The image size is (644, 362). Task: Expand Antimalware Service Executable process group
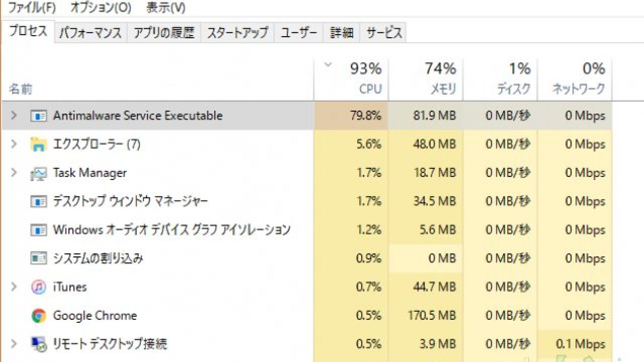[x=14, y=116]
